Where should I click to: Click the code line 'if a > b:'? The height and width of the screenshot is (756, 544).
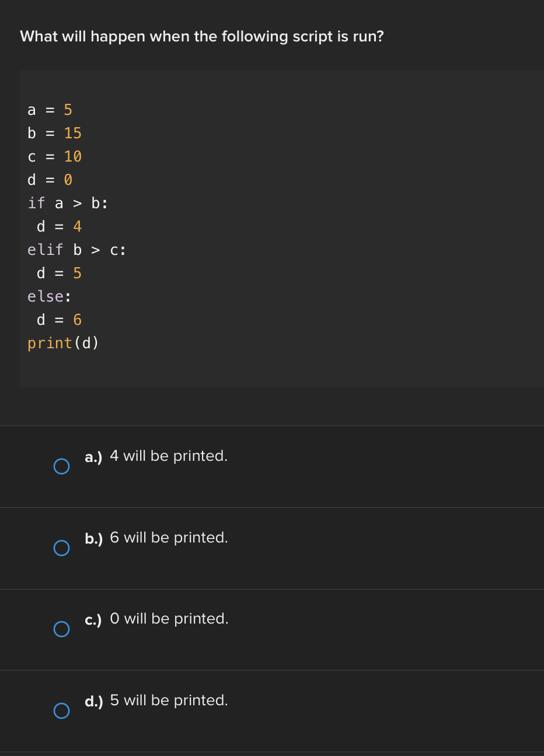[x=66, y=203]
